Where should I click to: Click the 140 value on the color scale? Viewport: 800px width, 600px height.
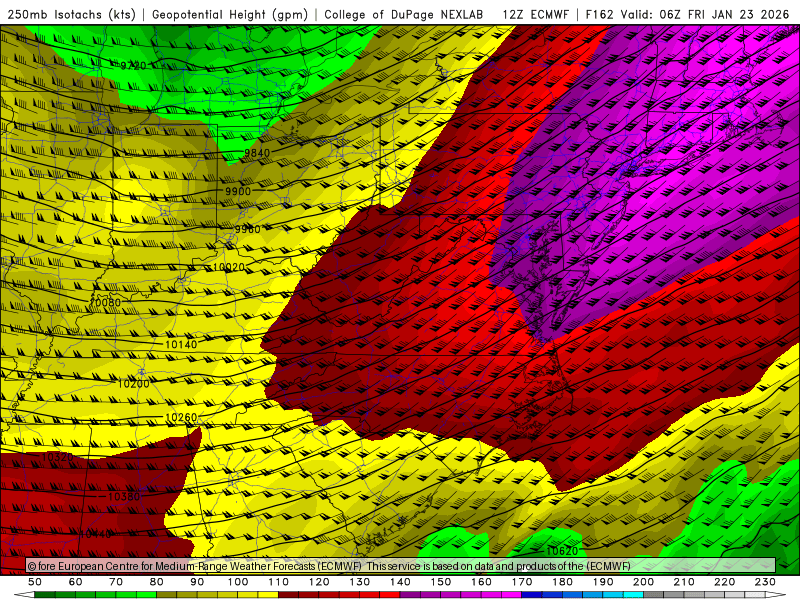pyautogui.click(x=400, y=582)
